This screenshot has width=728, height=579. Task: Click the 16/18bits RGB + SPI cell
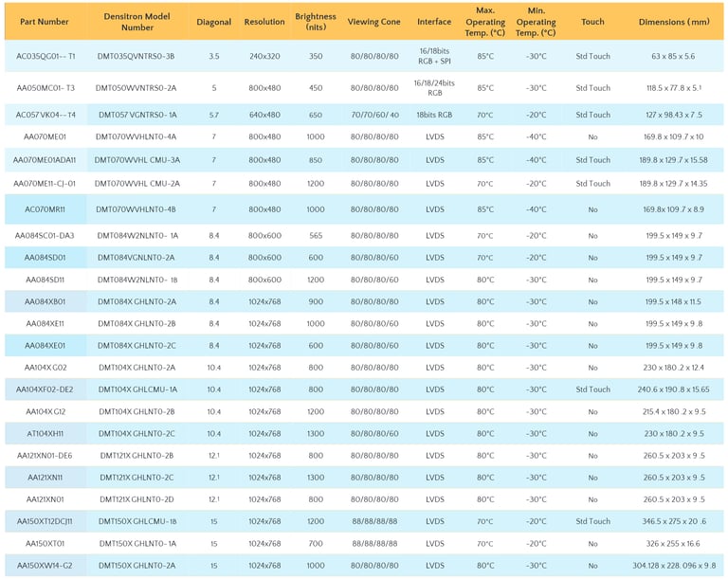coord(434,56)
